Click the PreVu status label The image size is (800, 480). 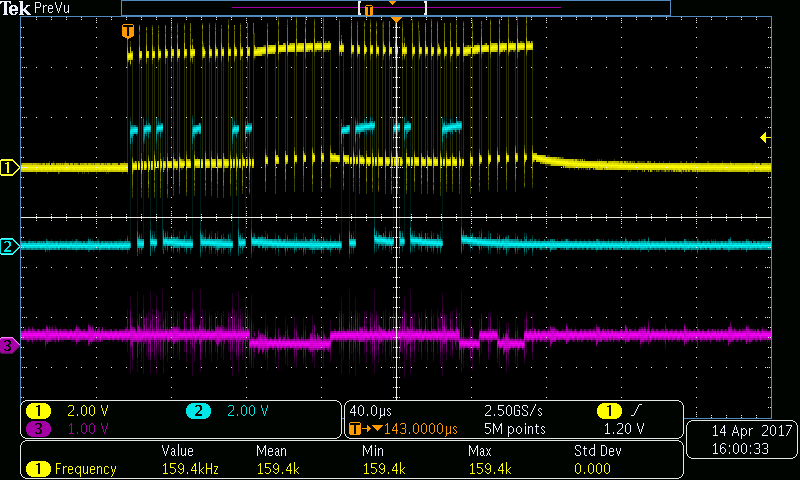point(52,8)
